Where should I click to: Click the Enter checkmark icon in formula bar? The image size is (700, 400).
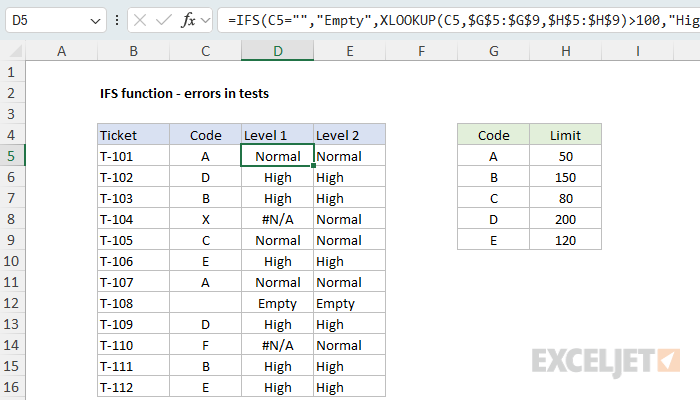163,20
